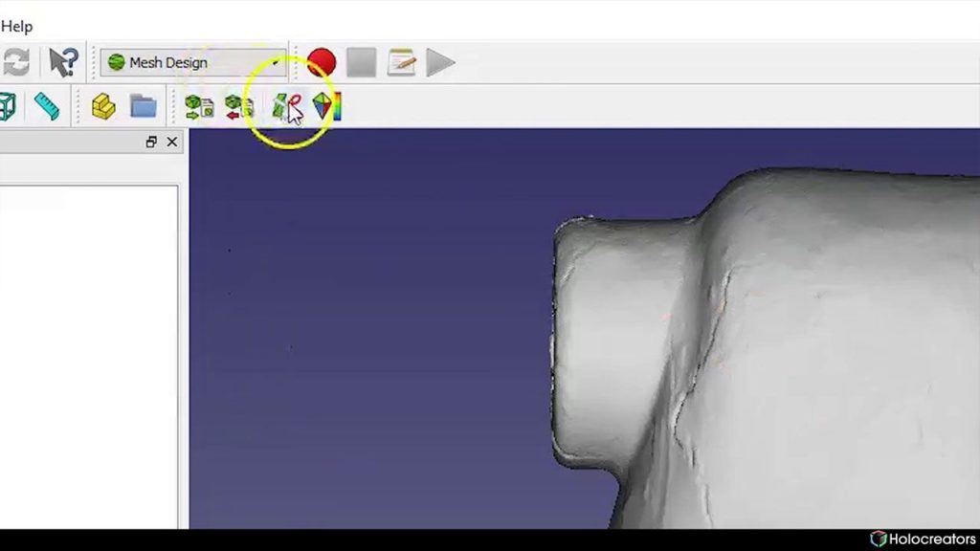The width and height of the screenshot is (980, 551).
Task: Select the Measure distance ruler tool
Action: pyautogui.click(x=47, y=106)
